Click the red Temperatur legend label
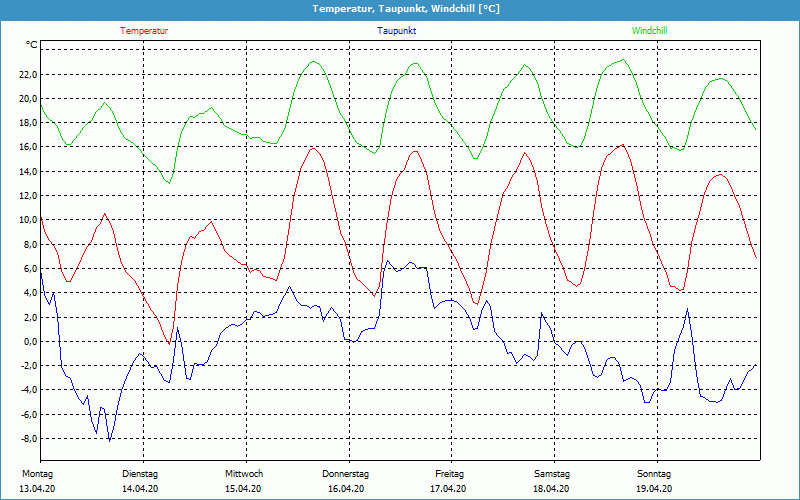The image size is (800, 500). pos(144,31)
